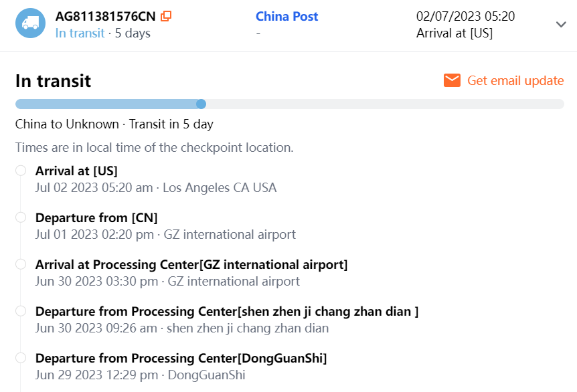This screenshot has height=392, width=577.
Task: Click the transit progress bar handle
Action: 201,104
